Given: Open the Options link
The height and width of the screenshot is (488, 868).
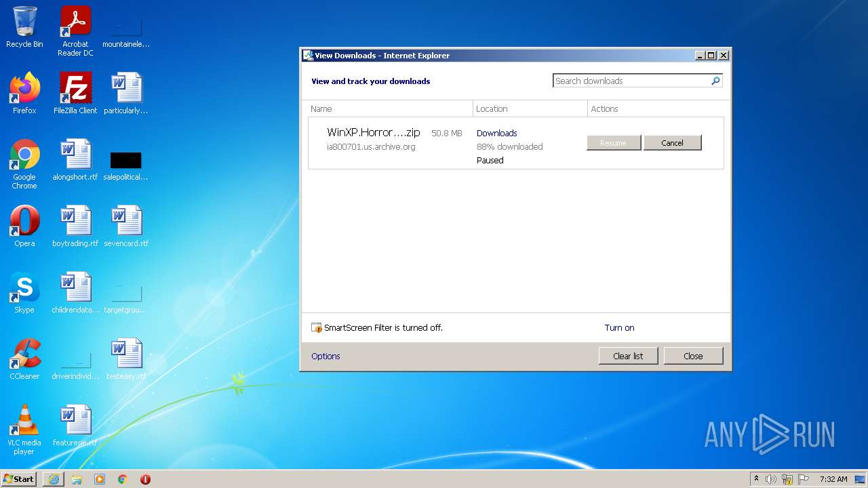Looking at the screenshot, I should point(325,356).
